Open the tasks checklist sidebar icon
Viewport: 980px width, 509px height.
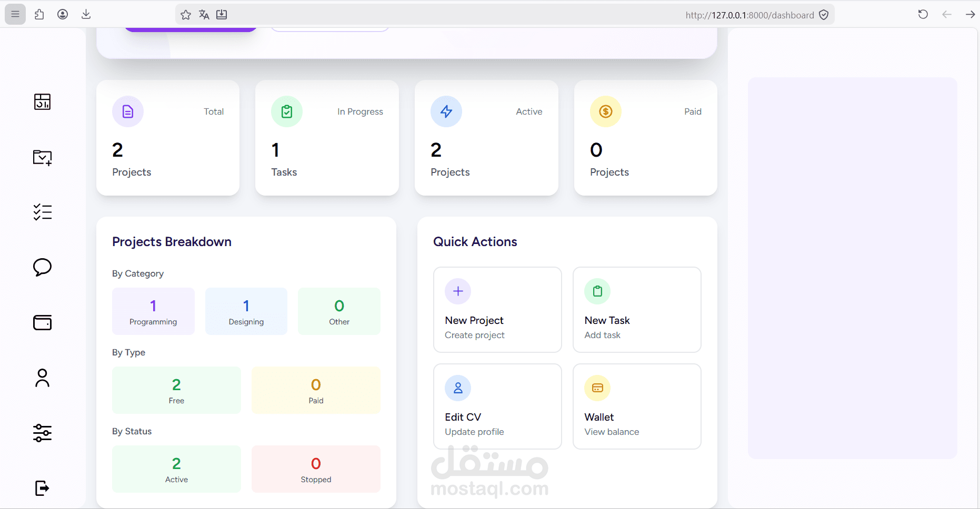42,212
